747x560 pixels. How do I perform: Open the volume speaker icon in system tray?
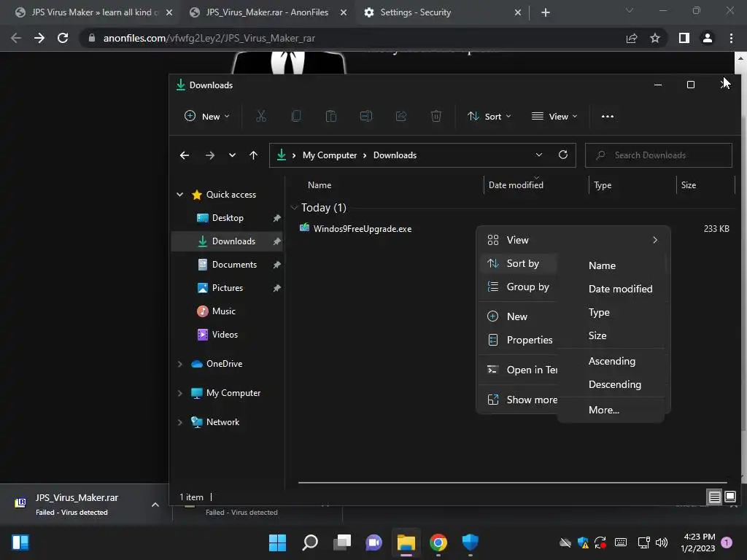point(661,542)
